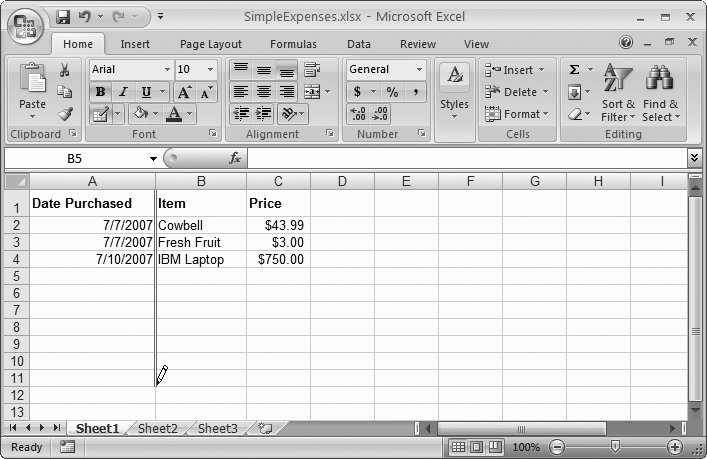Open the font size dropdown
The width and height of the screenshot is (707, 459).
211,69
